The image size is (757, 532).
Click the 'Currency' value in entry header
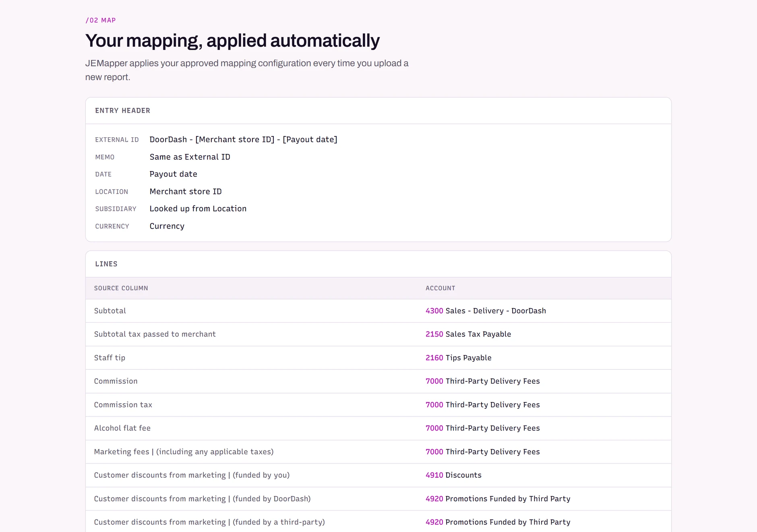pos(167,226)
